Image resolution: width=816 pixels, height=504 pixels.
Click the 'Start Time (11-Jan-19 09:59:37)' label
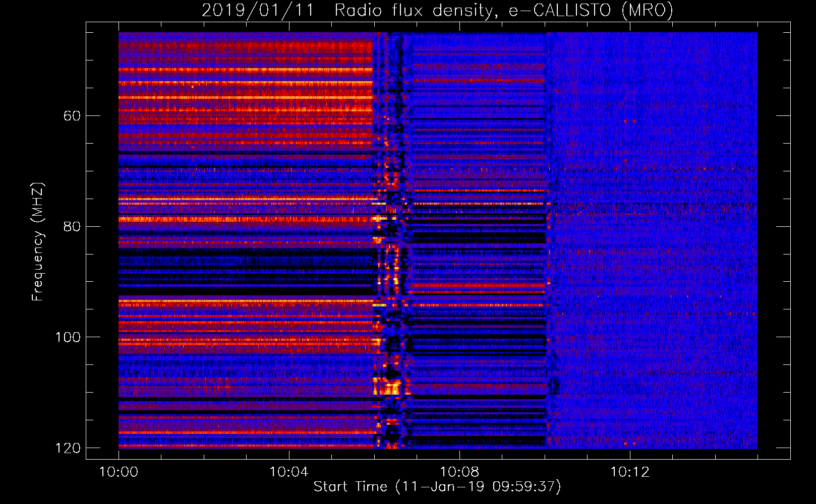coord(437,487)
